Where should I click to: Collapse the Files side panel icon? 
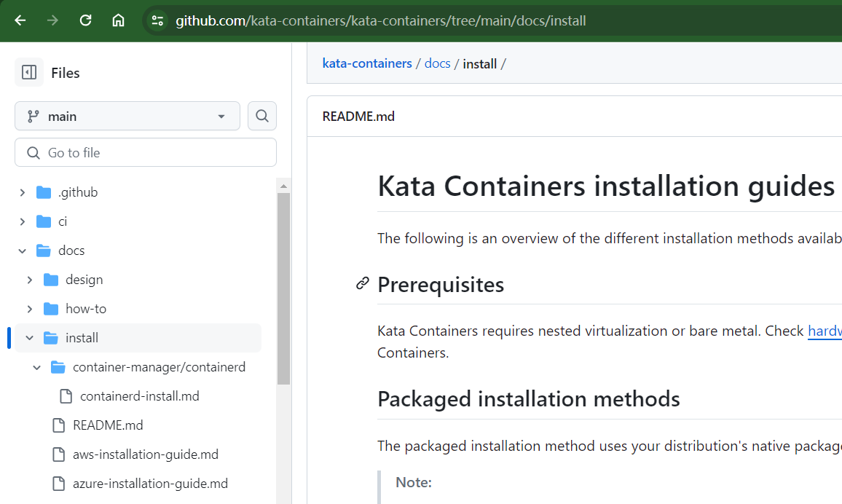[29, 72]
